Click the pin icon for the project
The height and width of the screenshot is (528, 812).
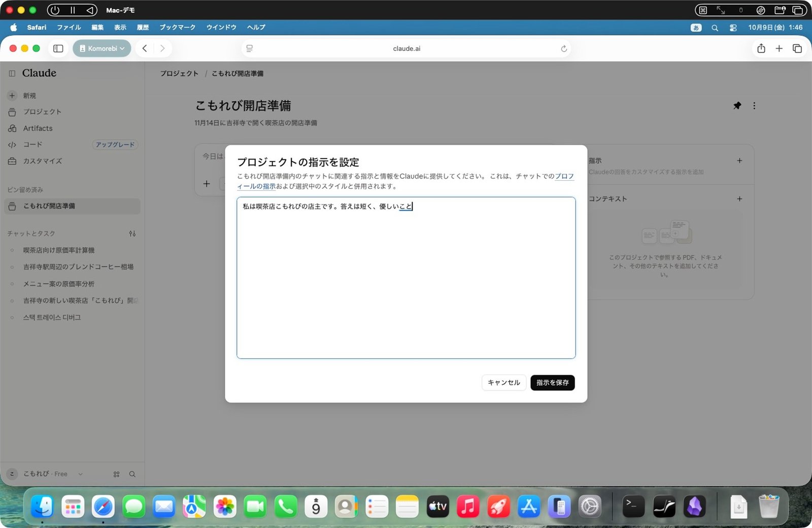pyautogui.click(x=737, y=106)
